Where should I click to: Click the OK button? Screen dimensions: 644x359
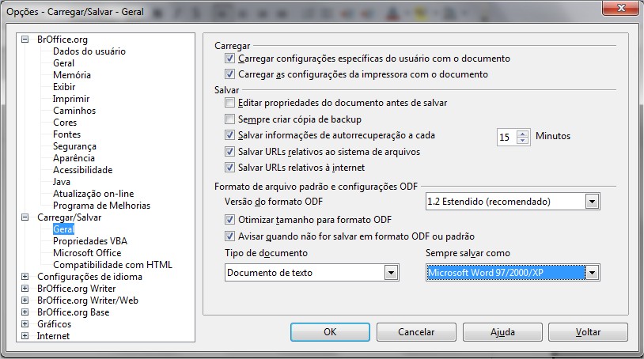[x=330, y=332]
